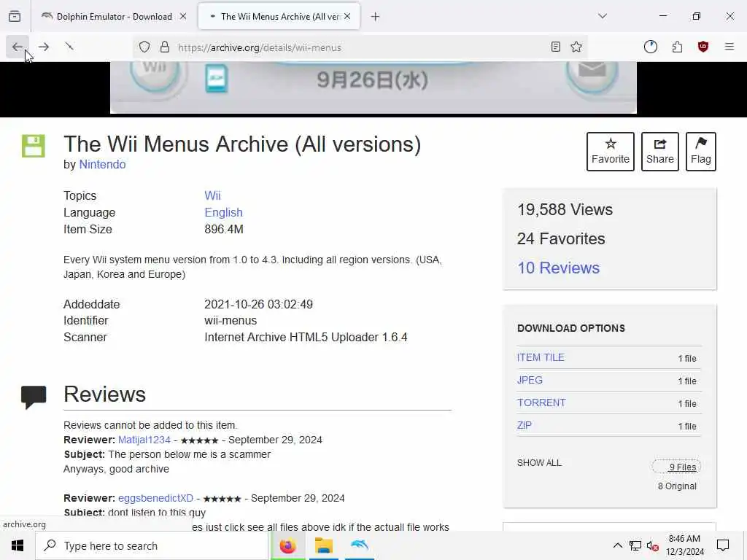Open reviewer eggsbenedictXD profile link

(156, 498)
